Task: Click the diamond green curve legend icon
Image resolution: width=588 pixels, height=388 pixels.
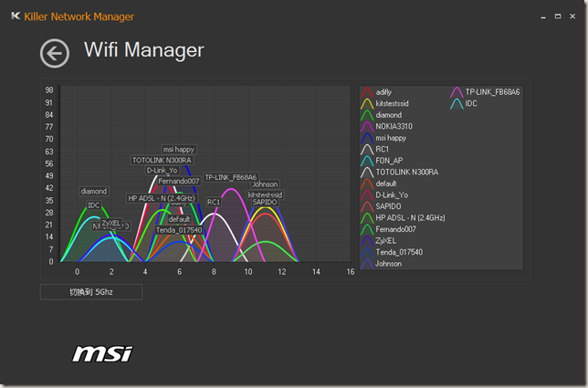Action: (367, 115)
